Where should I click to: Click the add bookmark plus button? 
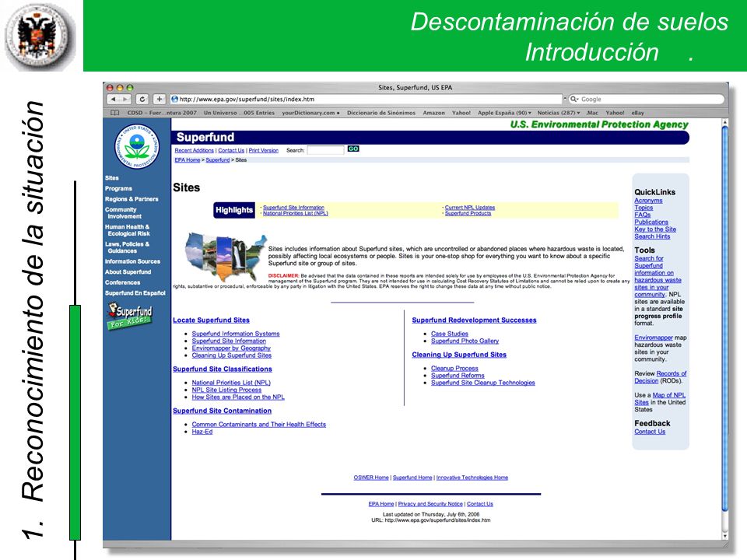coord(159,99)
